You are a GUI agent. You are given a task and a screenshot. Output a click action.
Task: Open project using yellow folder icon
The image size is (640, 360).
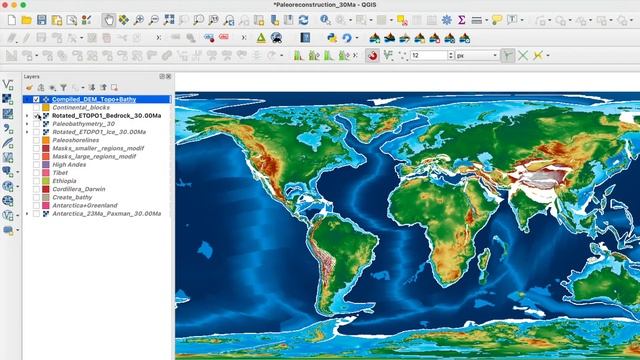pos(27,20)
